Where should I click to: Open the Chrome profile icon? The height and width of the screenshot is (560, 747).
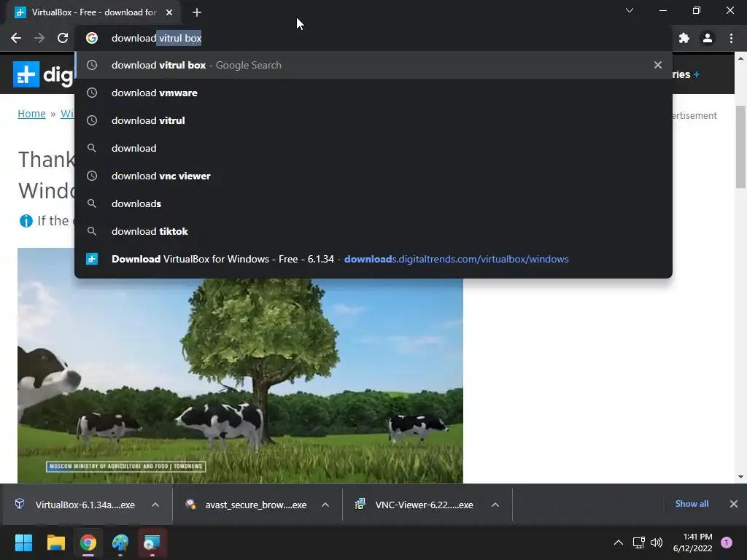708,38
